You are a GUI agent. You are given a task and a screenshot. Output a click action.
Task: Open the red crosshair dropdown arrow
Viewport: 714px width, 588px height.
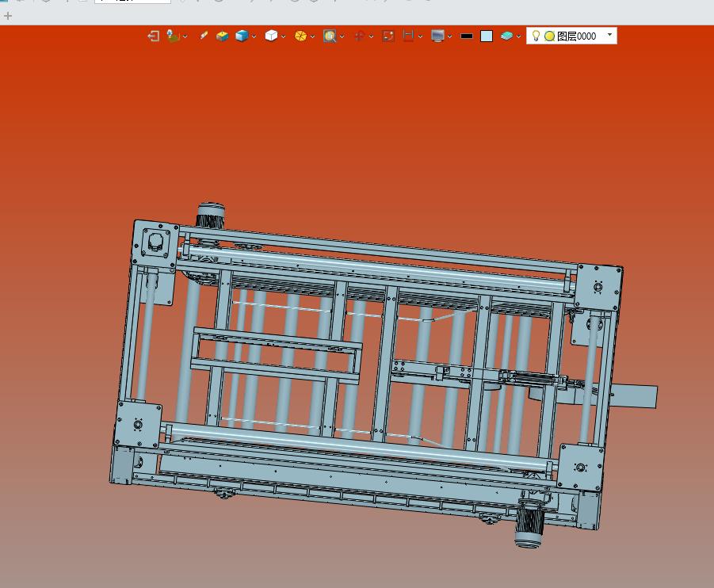click(371, 36)
